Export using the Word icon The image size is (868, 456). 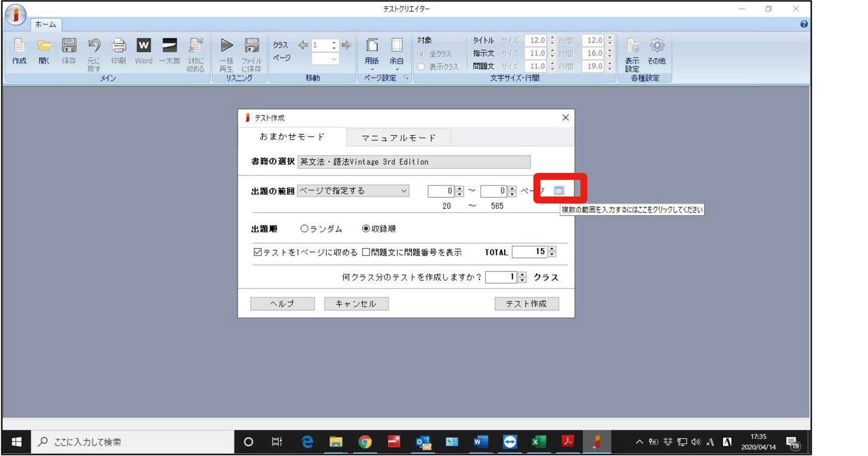pyautogui.click(x=143, y=51)
